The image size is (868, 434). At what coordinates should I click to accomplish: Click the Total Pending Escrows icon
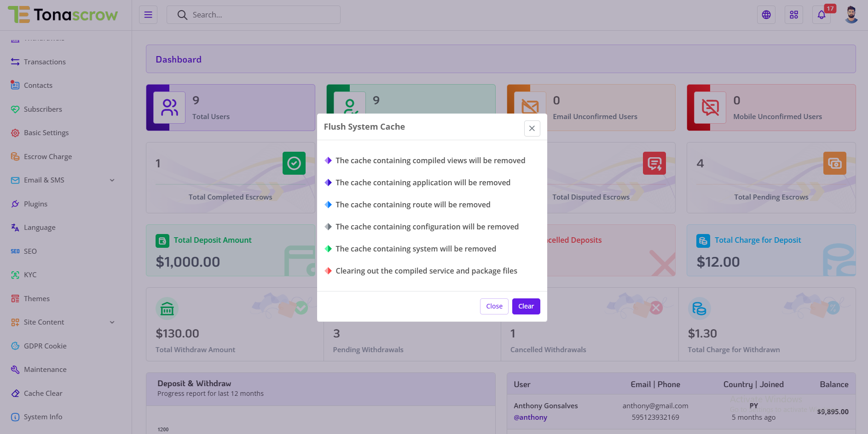click(834, 163)
